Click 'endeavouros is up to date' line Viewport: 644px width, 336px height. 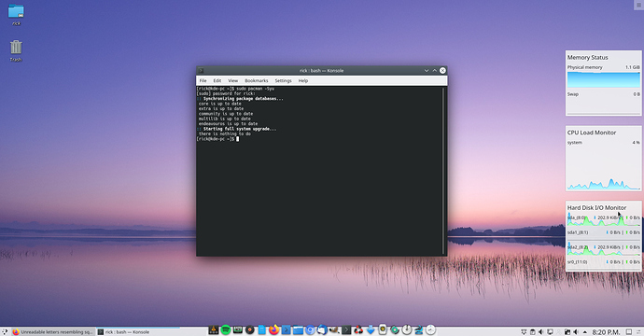point(228,123)
